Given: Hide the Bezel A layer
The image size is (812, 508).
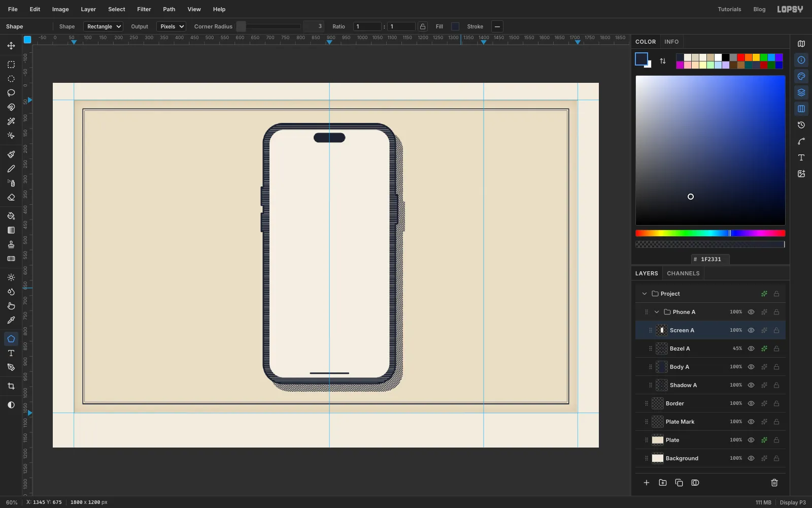Looking at the screenshot, I should pos(751,348).
